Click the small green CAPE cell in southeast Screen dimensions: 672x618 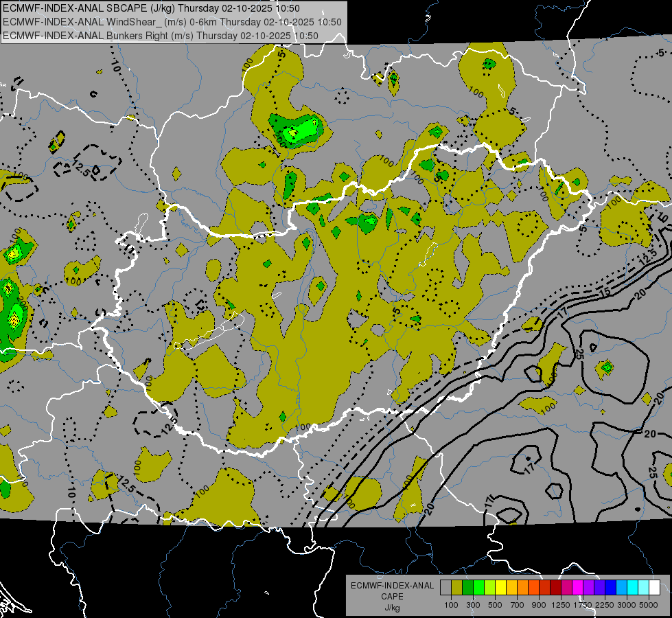pos(606,367)
